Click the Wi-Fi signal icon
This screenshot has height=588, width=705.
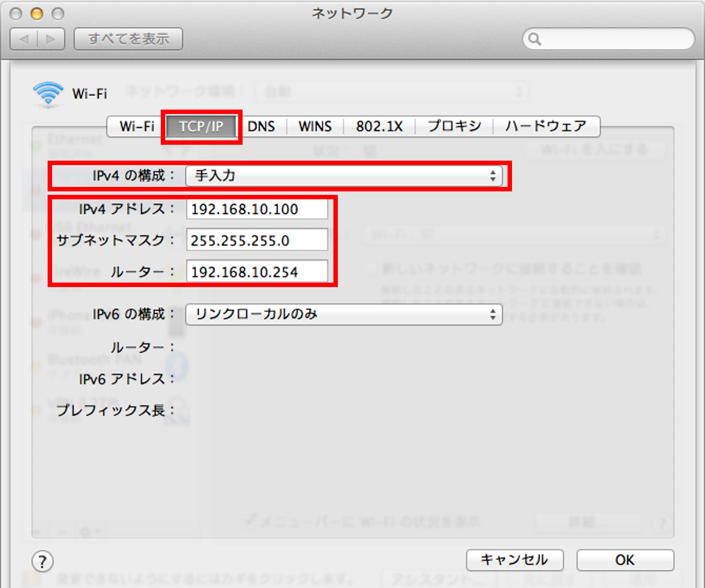48,93
